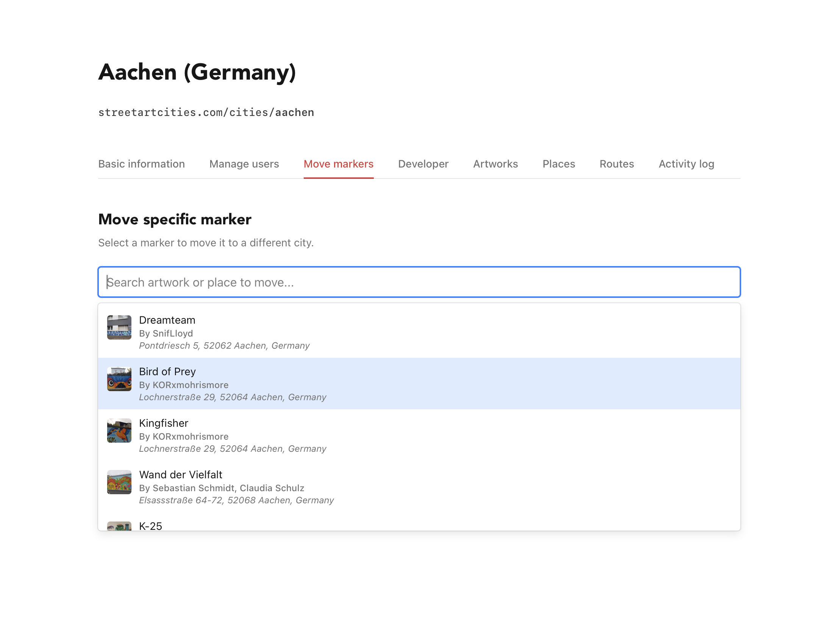The image size is (840, 639).
Task: Choose the K-25 list item
Action: click(x=150, y=526)
